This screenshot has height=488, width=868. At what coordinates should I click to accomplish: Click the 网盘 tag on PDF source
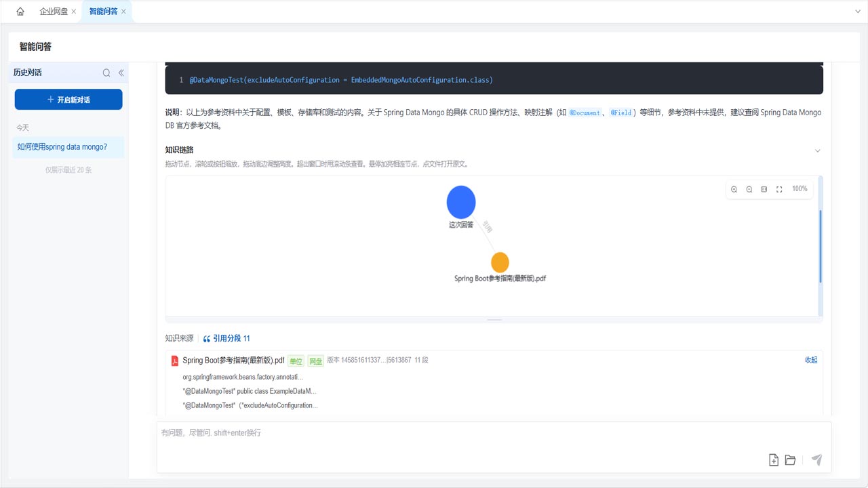(x=316, y=361)
